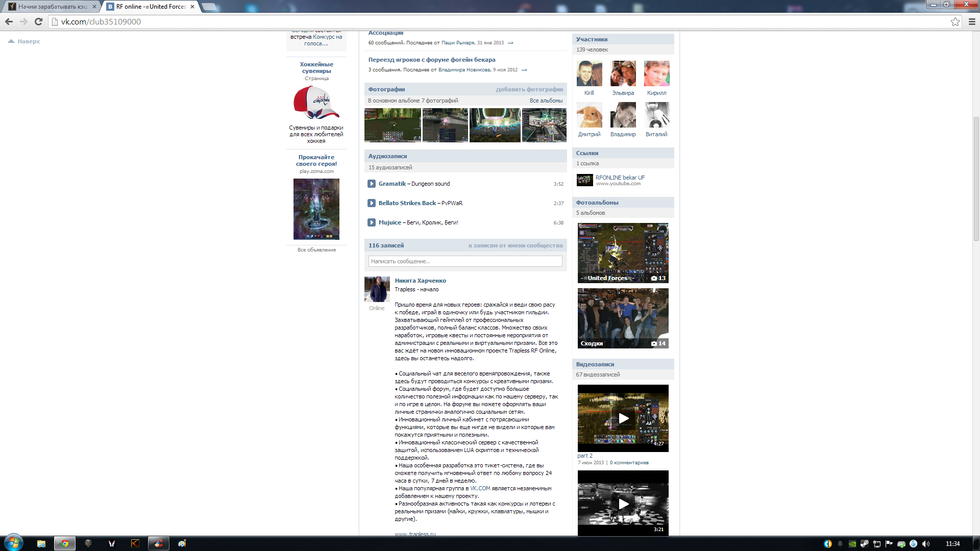Image resolution: width=980 pixels, height=551 pixels.
Task: Open Windows Start menu
Action: (14, 543)
